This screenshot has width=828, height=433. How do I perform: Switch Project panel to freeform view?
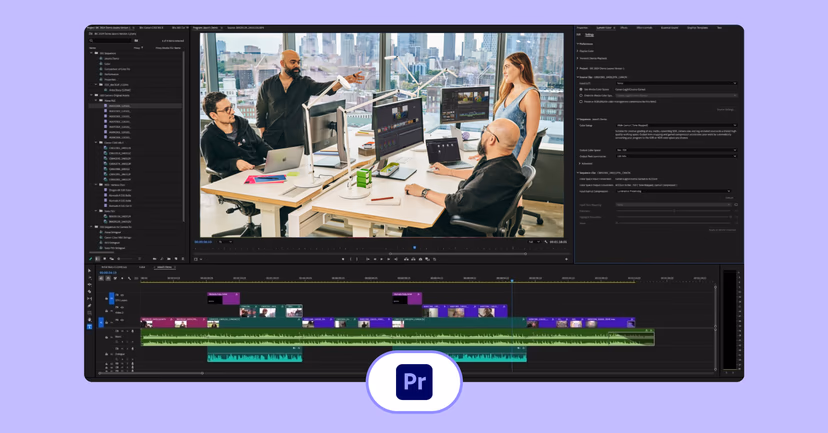[x=111, y=259]
